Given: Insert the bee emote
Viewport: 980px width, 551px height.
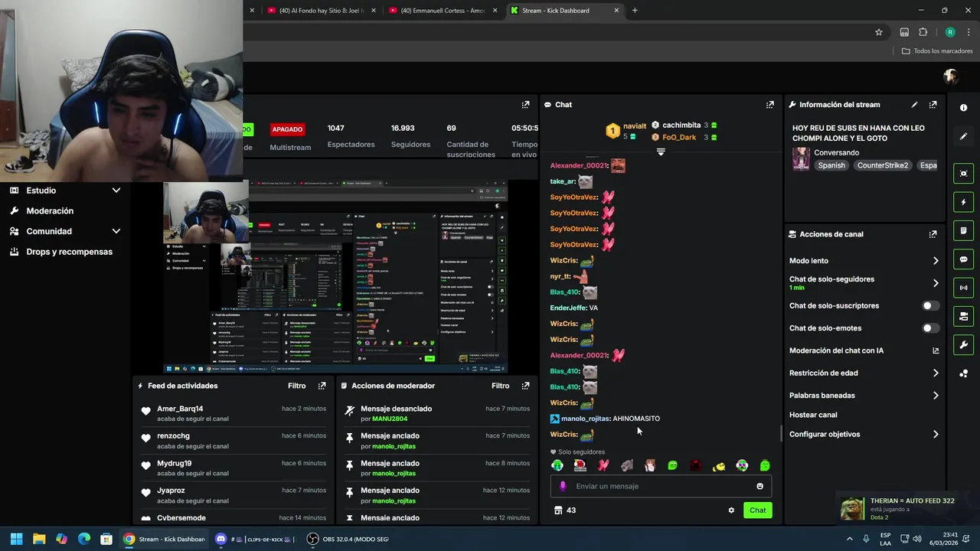Looking at the screenshot, I should (719, 466).
